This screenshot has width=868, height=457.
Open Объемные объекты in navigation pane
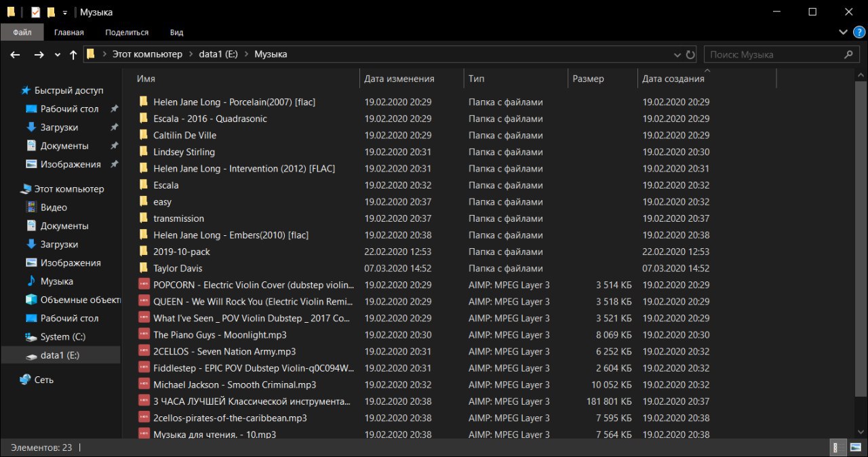(80, 300)
